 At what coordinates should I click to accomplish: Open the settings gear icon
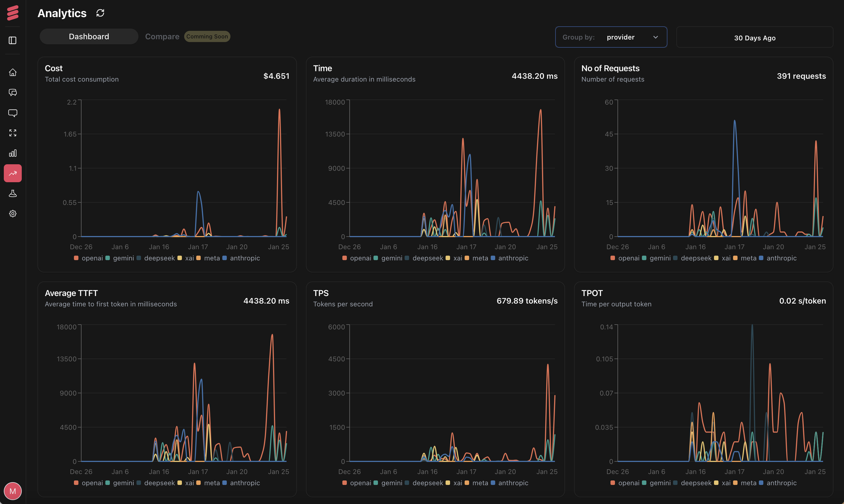click(13, 213)
